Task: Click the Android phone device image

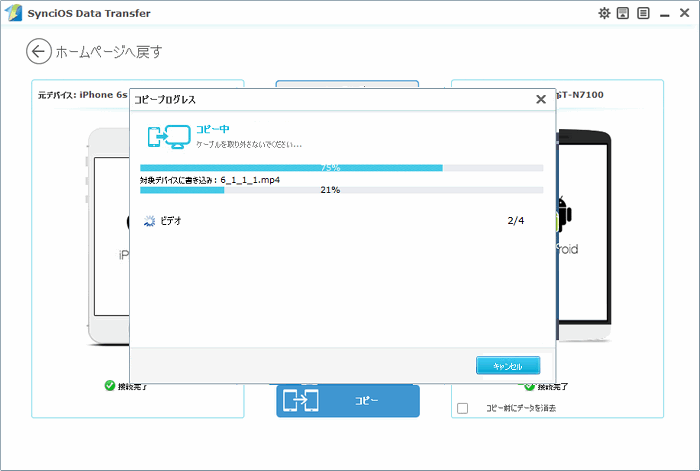Action: [584, 235]
